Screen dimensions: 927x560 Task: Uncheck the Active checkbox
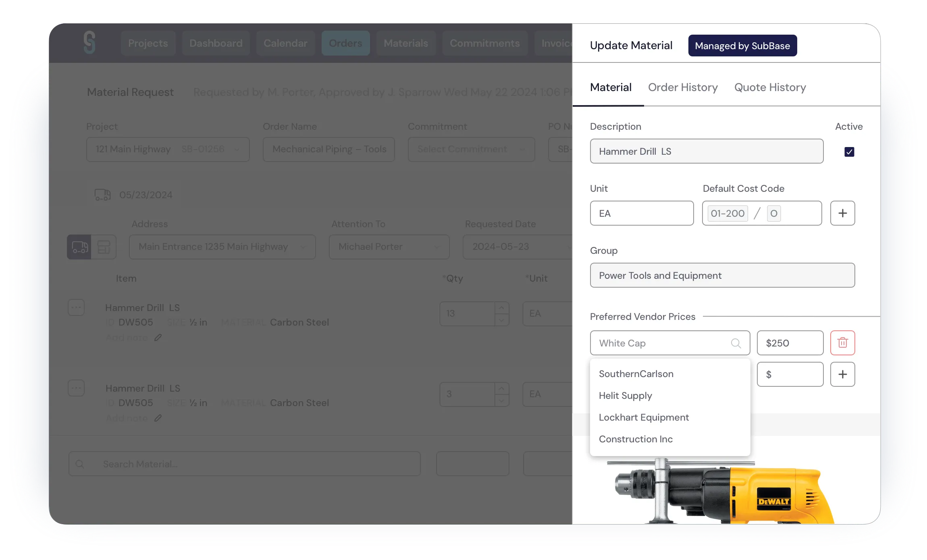(x=849, y=152)
